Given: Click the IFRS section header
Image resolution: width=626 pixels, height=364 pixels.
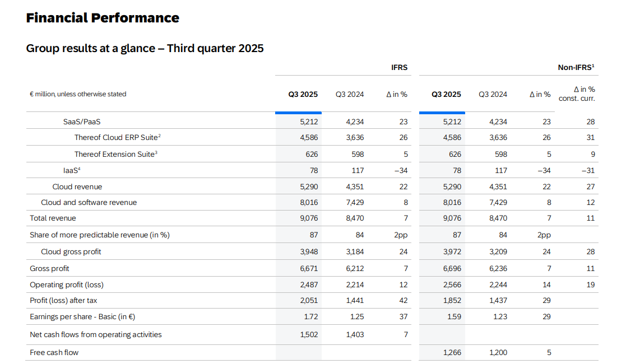Looking at the screenshot, I should 399,67.
